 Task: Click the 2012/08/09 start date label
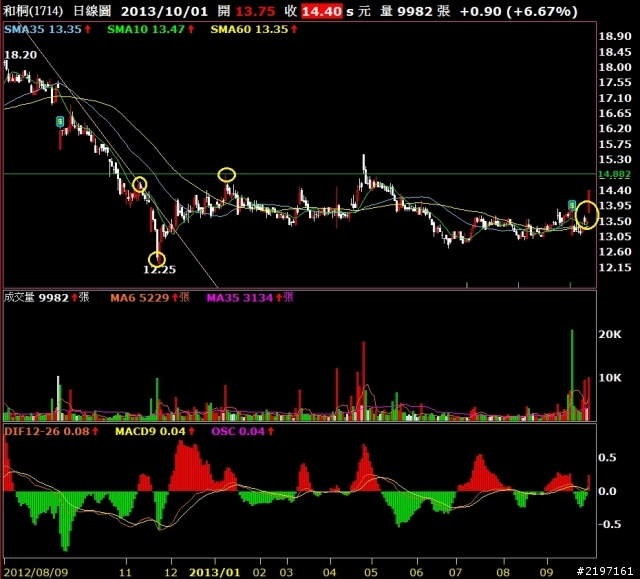[36, 572]
